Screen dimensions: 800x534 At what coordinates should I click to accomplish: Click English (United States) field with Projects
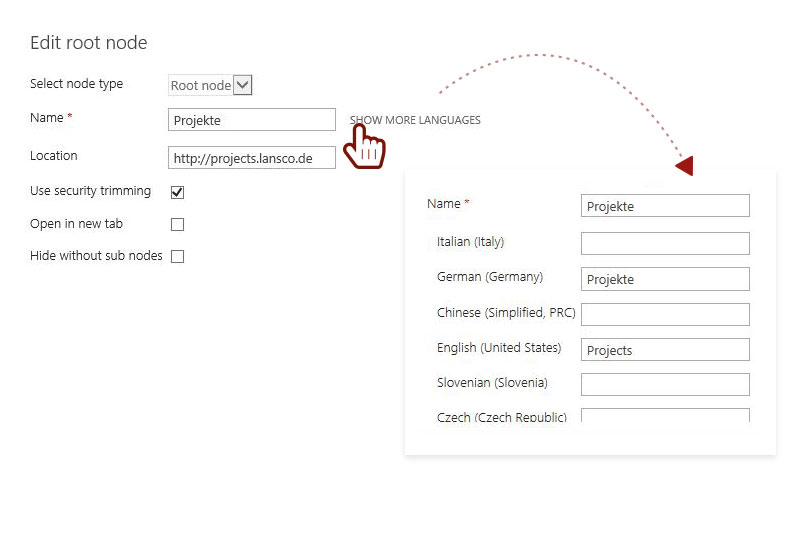pos(665,349)
